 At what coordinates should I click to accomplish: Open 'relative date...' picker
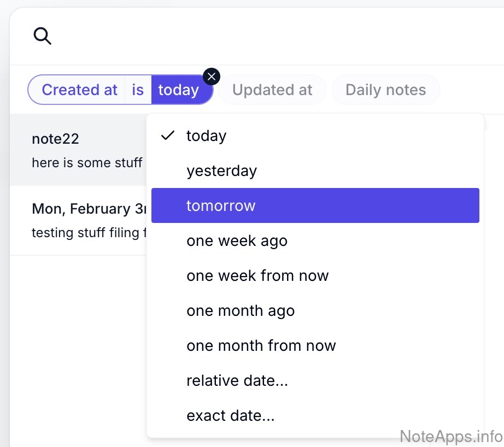pos(237,381)
